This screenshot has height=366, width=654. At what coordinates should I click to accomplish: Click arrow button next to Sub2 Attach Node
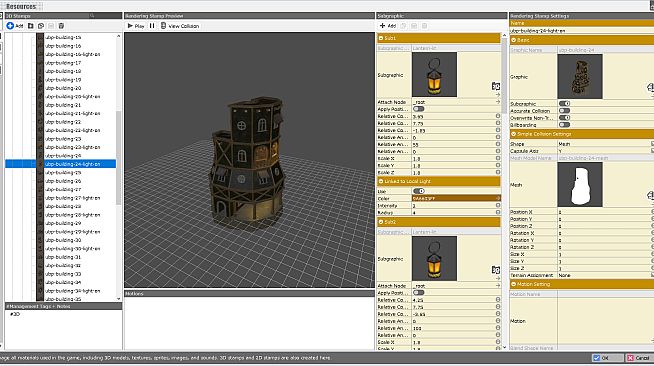(498, 286)
